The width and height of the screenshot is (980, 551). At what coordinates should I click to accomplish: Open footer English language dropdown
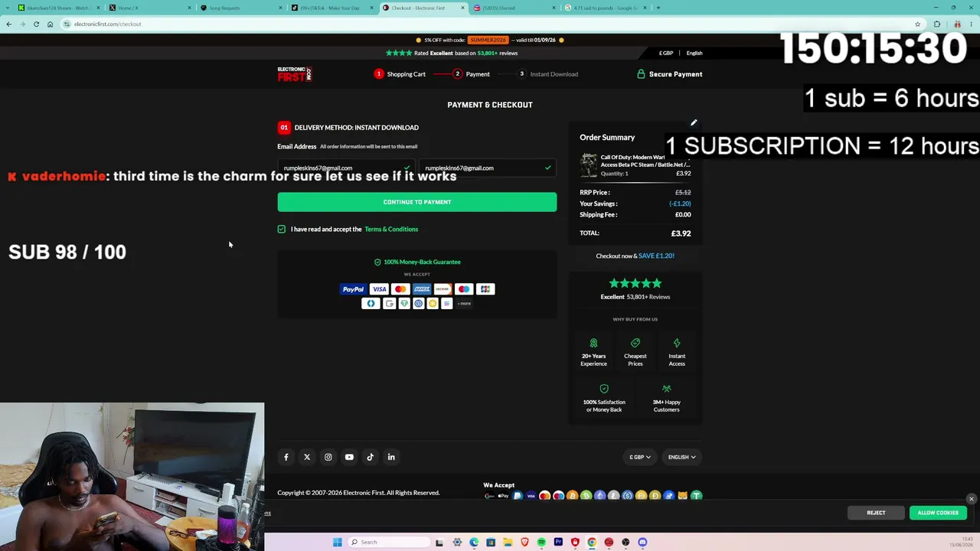[681, 457]
